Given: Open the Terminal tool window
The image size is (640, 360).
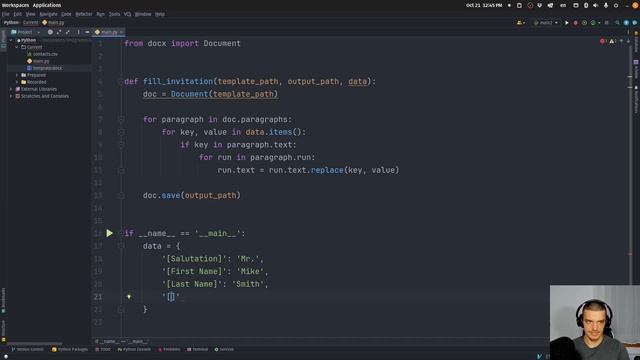Looking at the screenshot, I should pyautogui.click(x=198, y=349).
